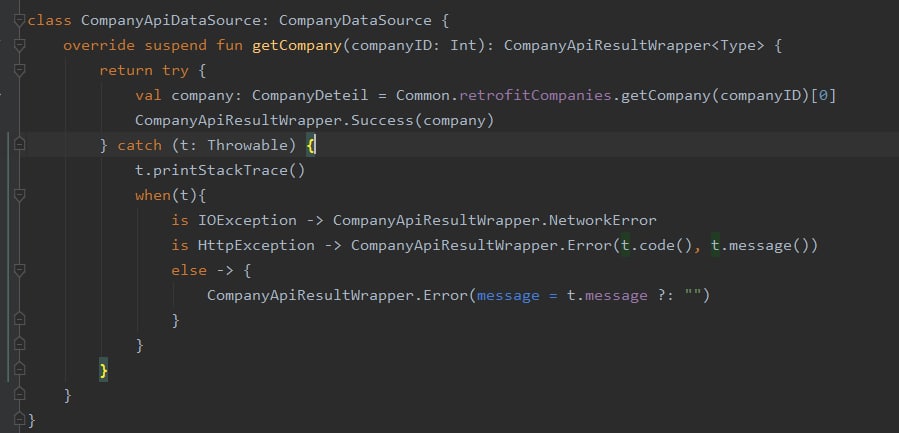Collapse the catch block fold marker
Viewport: 899px width, 433px height.
coord(19,145)
